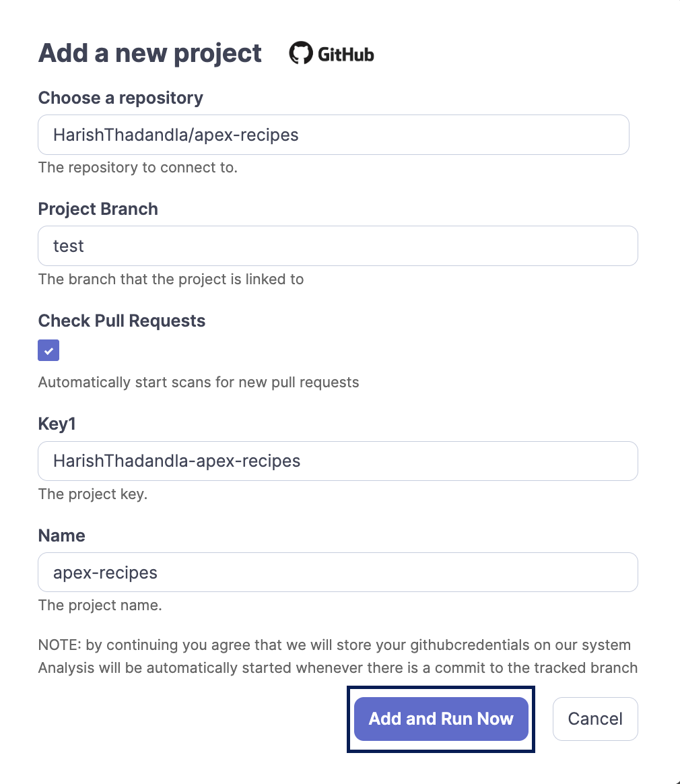This screenshot has height=784, width=680.
Task: Click the "Choose a repository" label
Action: 121,98
